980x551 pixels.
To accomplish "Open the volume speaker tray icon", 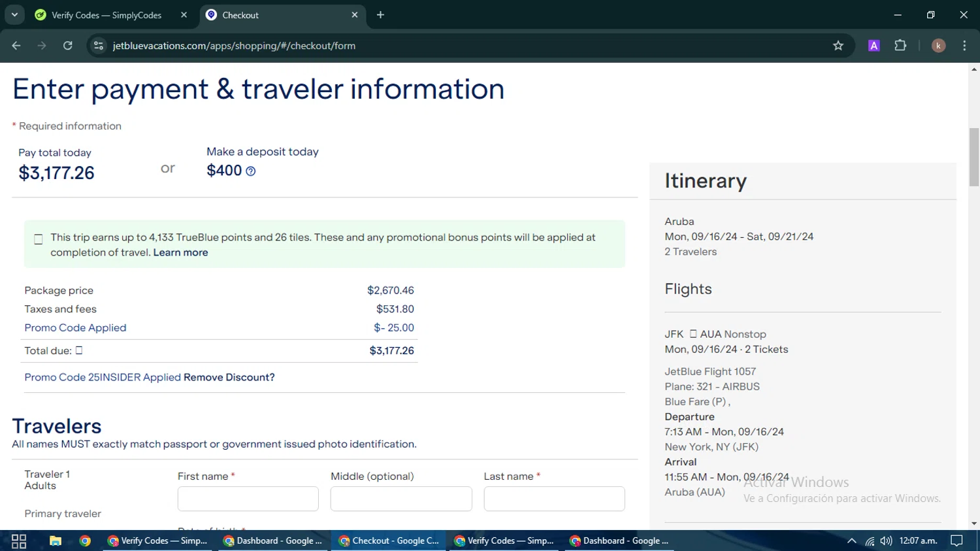I will 886,541.
